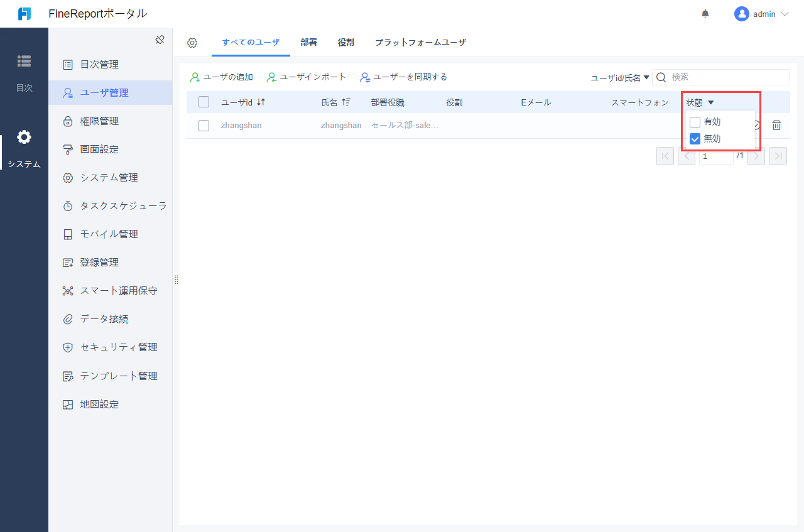Open セキュリティ管理 settings
This screenshot has height=532, width=804.
104,347
